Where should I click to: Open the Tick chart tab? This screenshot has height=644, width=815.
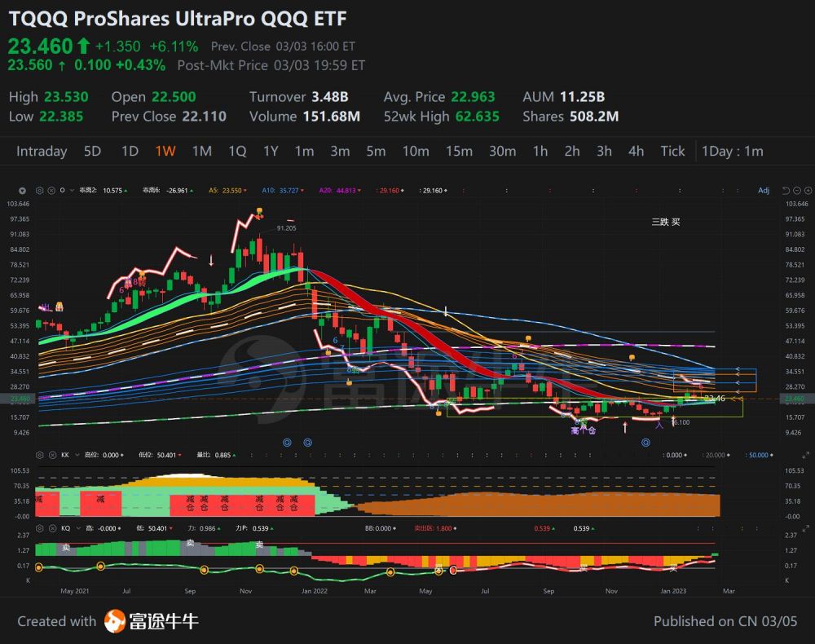(x=672, y=152)
